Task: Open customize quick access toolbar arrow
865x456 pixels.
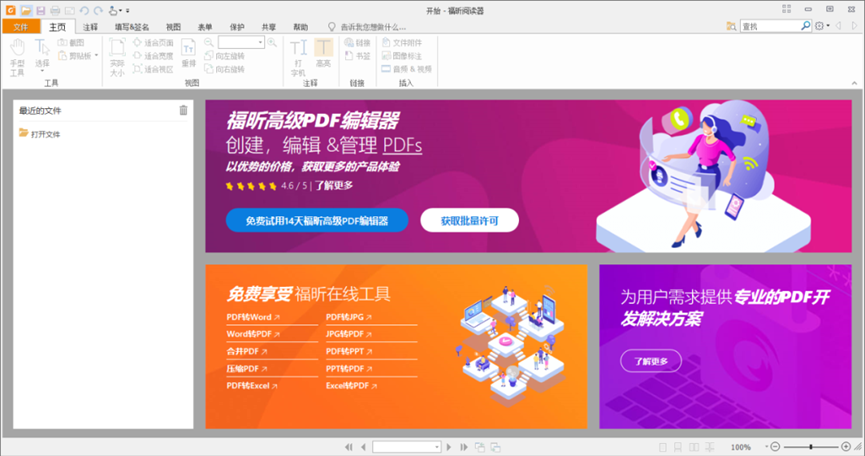Action: click(x=128, y=10)
